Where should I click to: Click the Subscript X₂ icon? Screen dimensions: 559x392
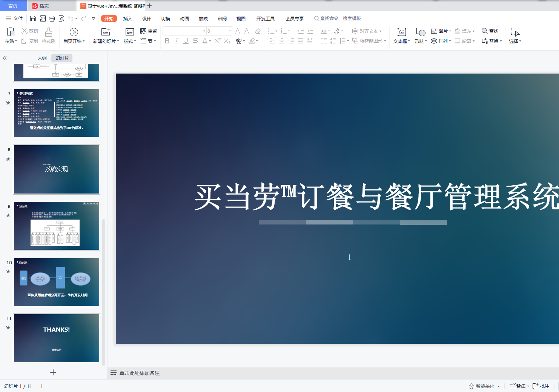pyautogui.click(x=227, y=41)
